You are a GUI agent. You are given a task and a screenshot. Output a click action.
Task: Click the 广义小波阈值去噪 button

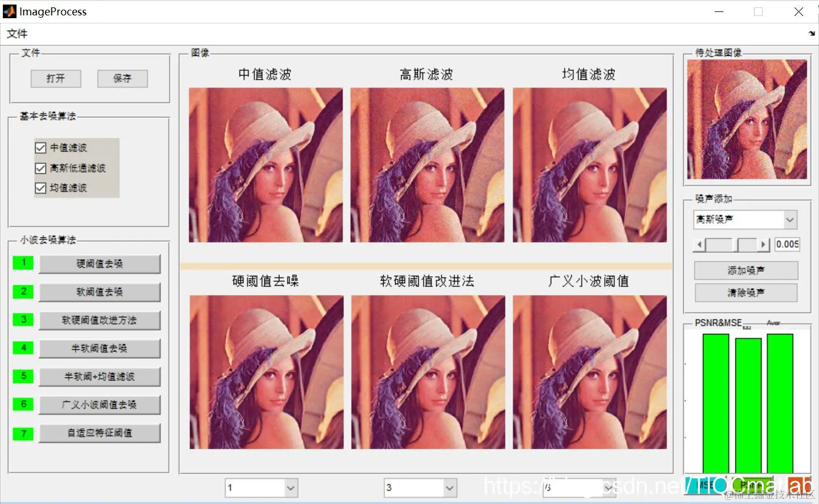click(100, 405)
